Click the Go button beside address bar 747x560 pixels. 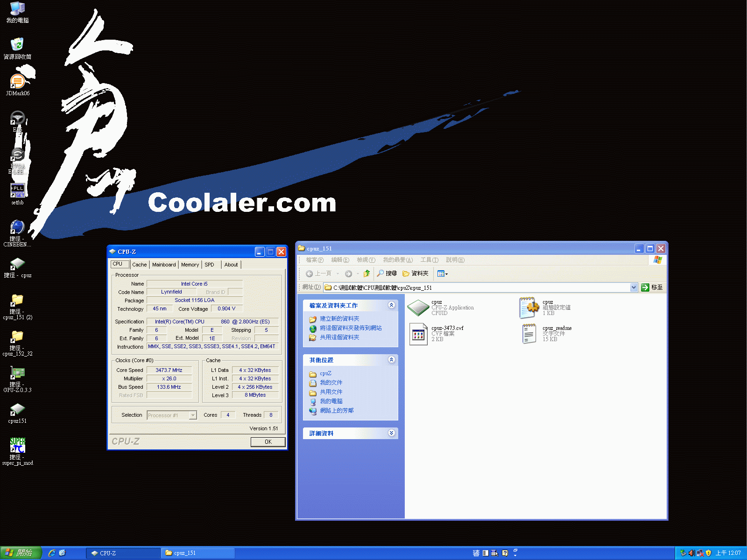coord(652,287)
